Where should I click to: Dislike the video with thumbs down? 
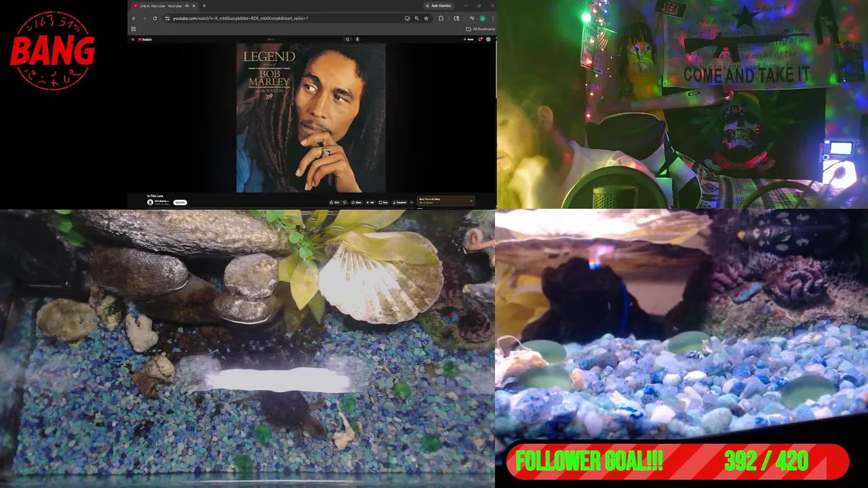[344, 203]
